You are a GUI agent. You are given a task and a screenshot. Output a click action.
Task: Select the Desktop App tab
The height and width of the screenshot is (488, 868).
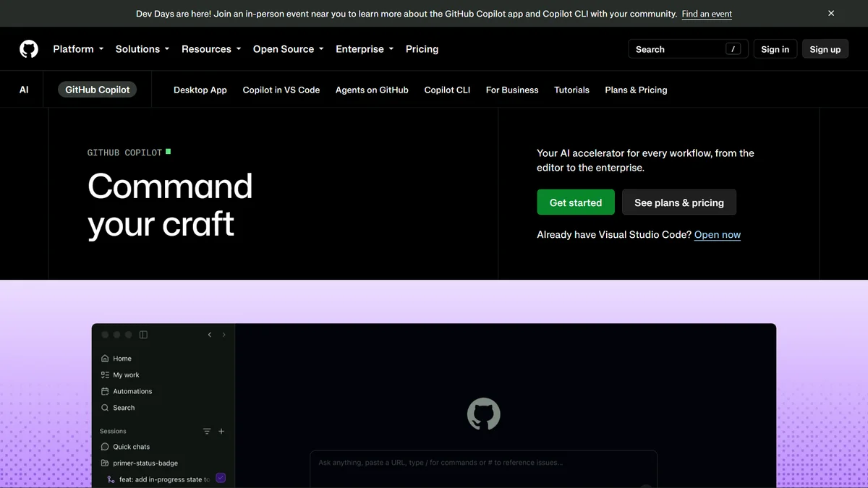pyautogui.click(x=200, y=90)
